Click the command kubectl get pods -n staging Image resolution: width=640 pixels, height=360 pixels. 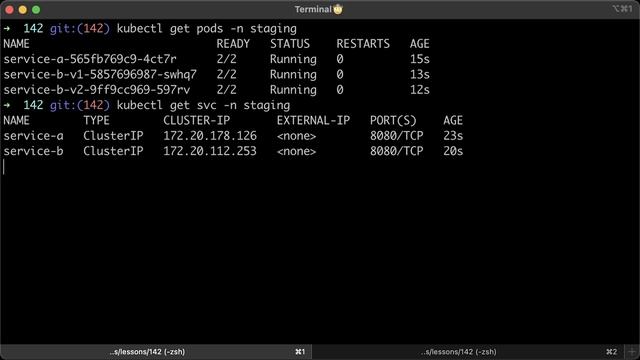pyautogui.click(x=207, y=29)
